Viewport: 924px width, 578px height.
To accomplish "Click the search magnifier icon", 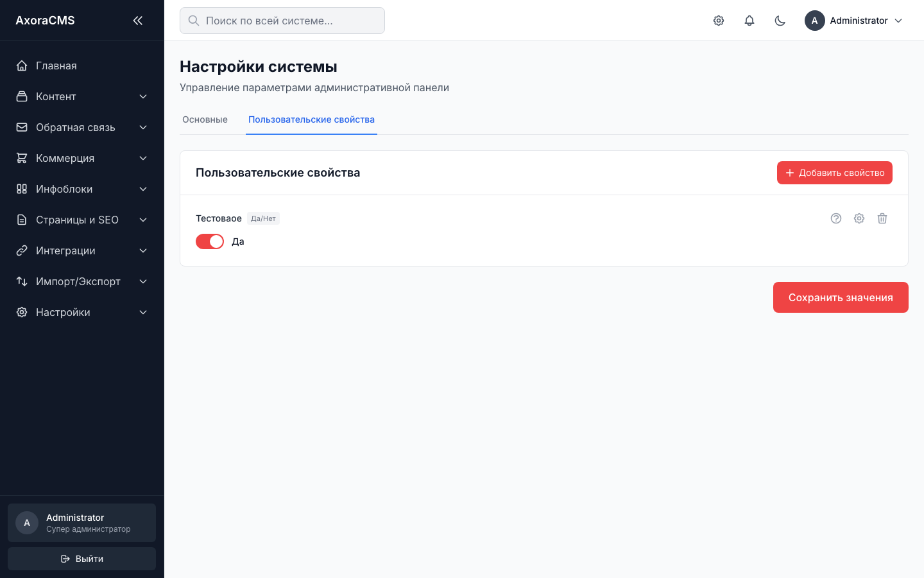I will [194, 21].
